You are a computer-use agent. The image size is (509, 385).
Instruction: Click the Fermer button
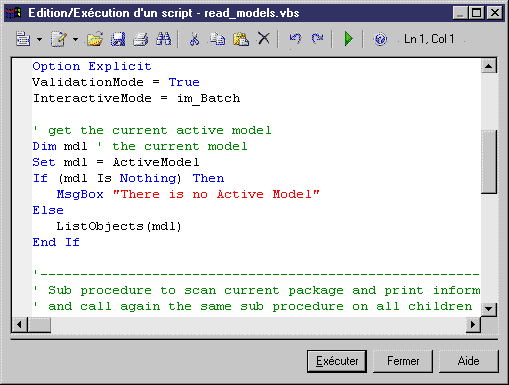point(403,361)
